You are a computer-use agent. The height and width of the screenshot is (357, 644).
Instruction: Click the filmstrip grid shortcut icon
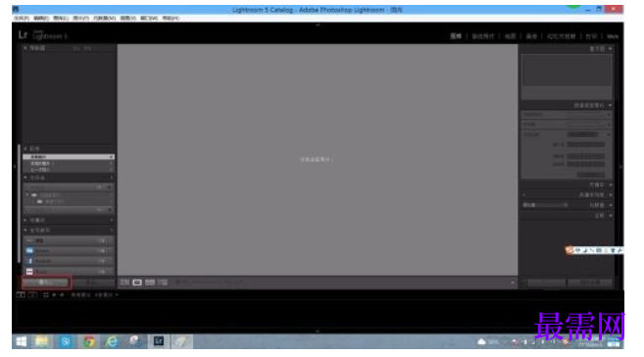click(46, 295)
